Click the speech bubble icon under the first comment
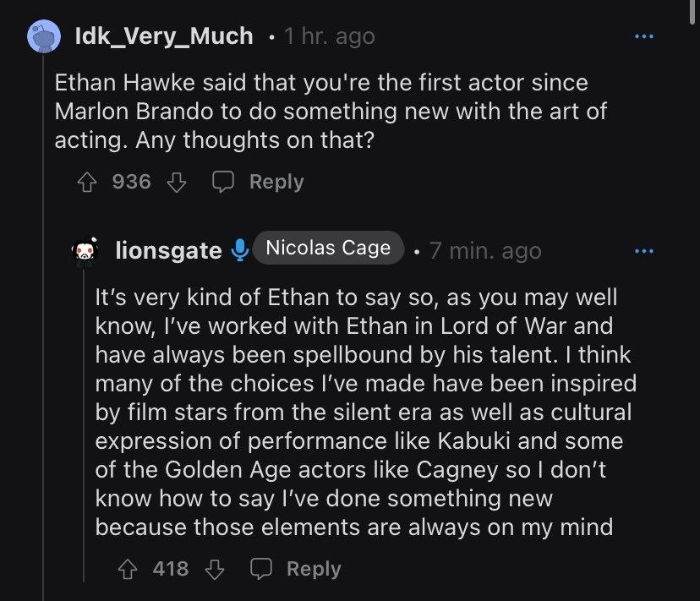 pos(223,182)
